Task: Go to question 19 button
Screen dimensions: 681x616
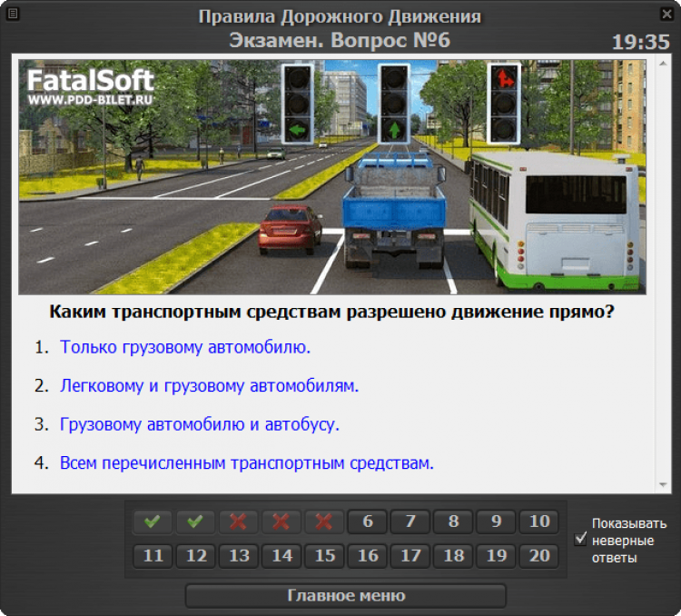Action: (496, 556)
